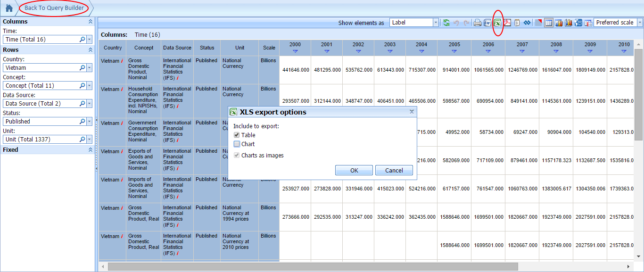Click Cancel in export dialog
The image size is (644, 272).
click(x=394, y=171)
